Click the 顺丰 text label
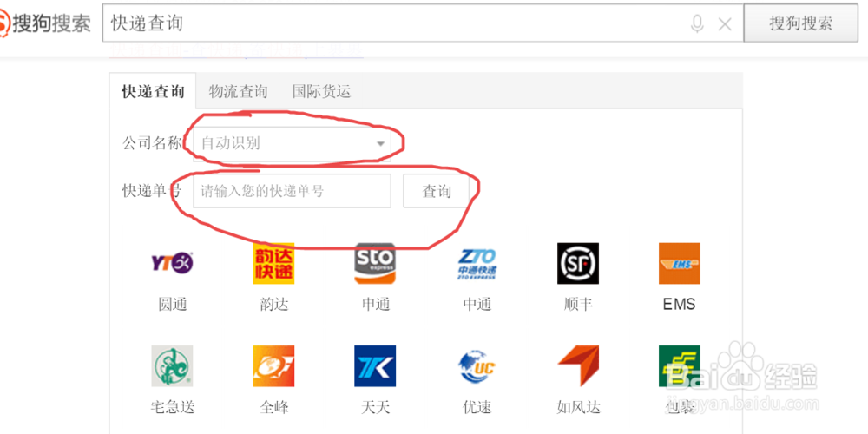 (578, 304)
